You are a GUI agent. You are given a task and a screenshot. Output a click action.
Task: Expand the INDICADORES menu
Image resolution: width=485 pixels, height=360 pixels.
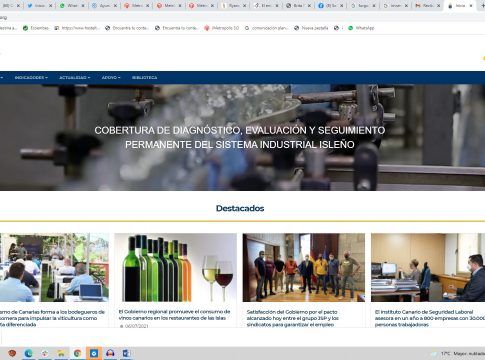31,77
